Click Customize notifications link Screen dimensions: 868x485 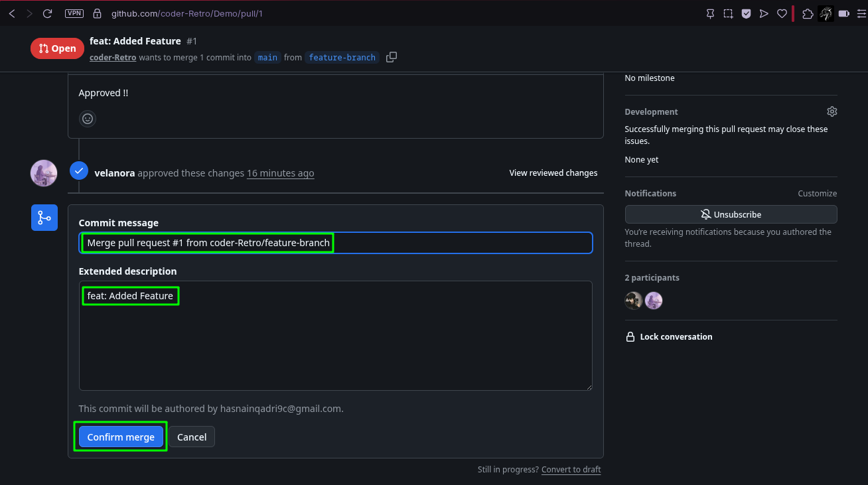click(818, 194)
